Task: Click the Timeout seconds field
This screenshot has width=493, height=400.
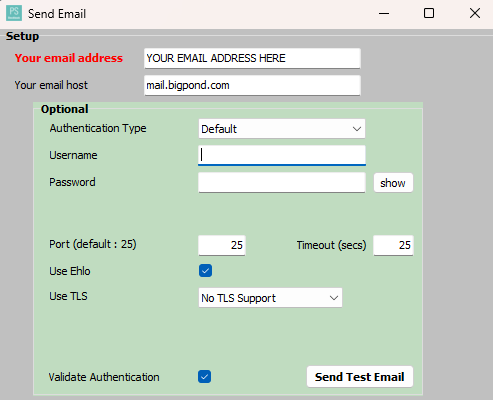Action: click(393, 245)
